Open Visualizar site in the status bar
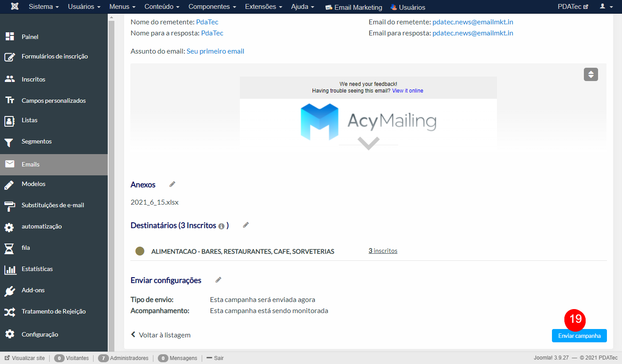The height and width of the screenshot is (364, 622). (24, 358)
